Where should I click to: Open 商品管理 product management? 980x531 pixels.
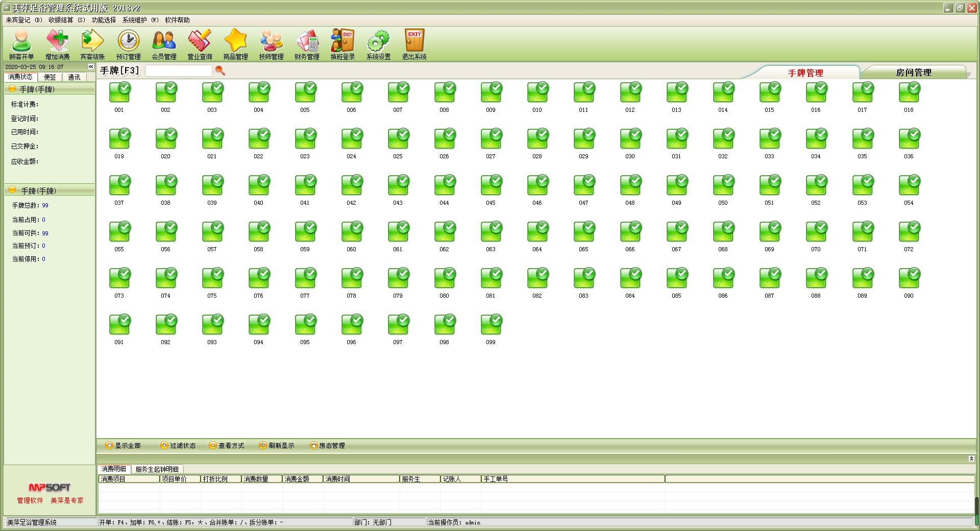click(x=235, y=44)
